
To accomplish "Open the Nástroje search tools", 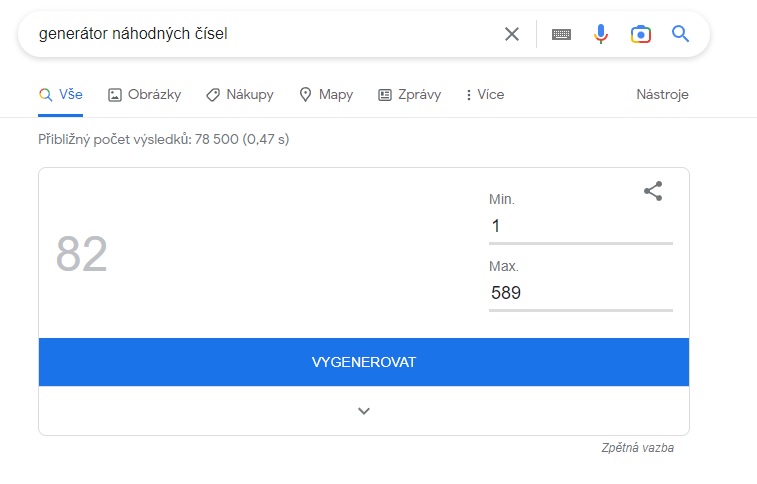I will [x=662, y=95].
